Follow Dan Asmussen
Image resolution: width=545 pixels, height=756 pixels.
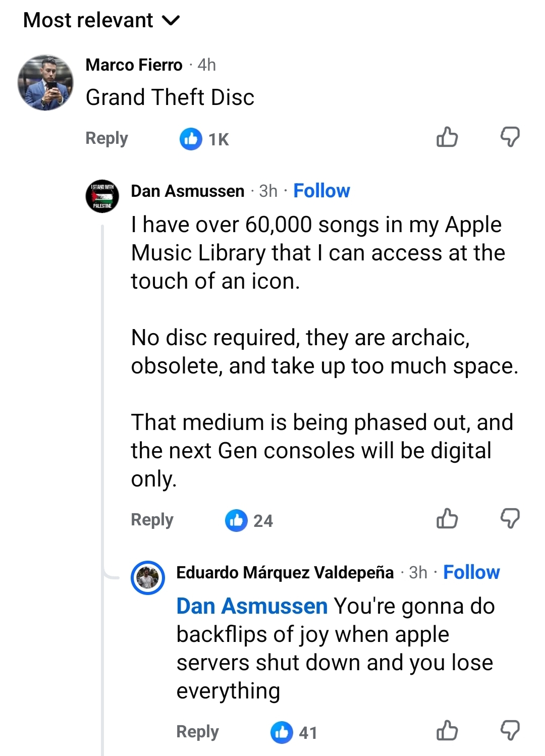321,191
